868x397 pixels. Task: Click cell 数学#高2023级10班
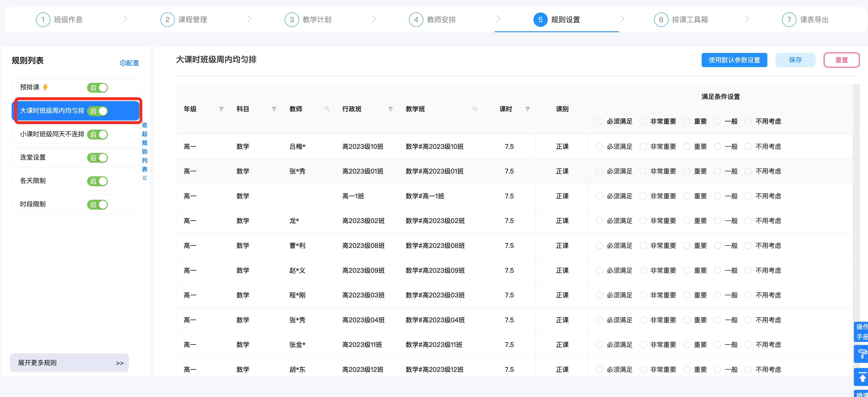point(434,147)
